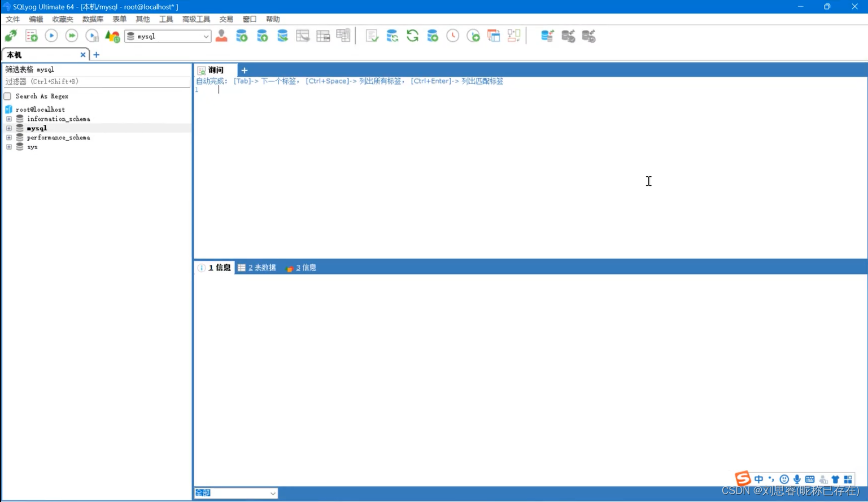Click the schema designer table icon
868x502 pixels.
coord(303,36)
